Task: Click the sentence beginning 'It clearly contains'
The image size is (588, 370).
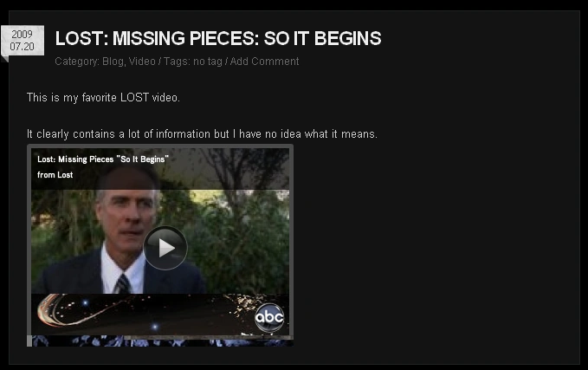Action: [202, 134]
